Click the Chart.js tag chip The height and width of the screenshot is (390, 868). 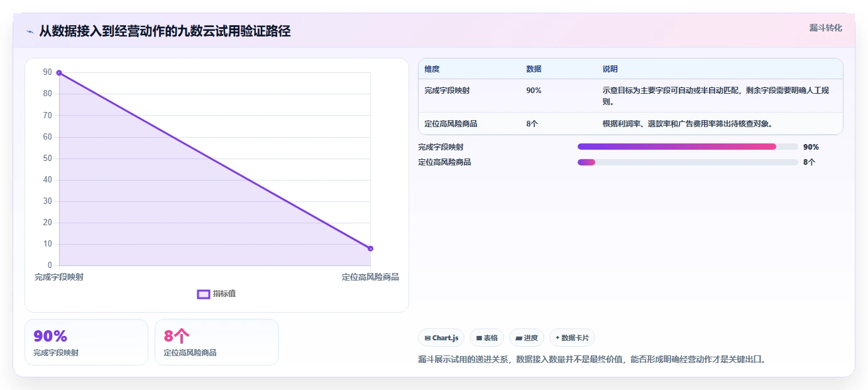[442, 338]
